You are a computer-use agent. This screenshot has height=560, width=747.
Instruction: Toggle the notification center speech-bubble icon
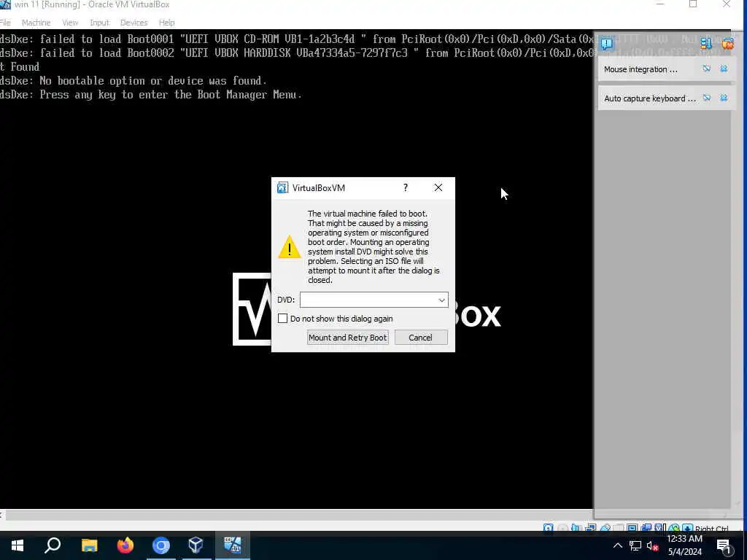607,43
